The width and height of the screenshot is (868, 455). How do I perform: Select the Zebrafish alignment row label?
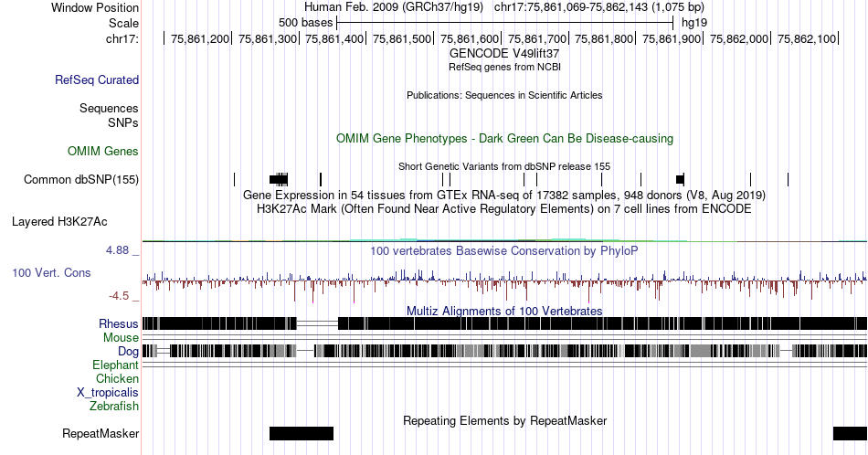click(x=114, y=406)
